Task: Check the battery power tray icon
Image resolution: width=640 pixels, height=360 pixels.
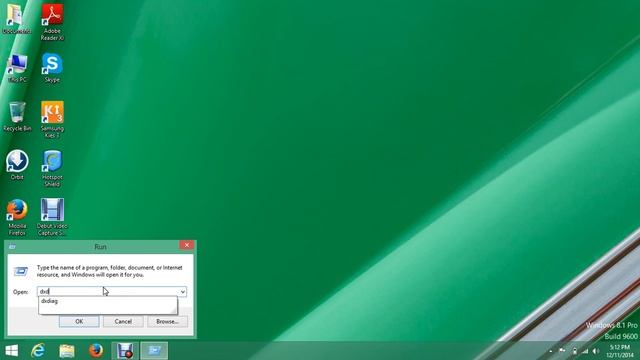Action: (x=575, y=351)
